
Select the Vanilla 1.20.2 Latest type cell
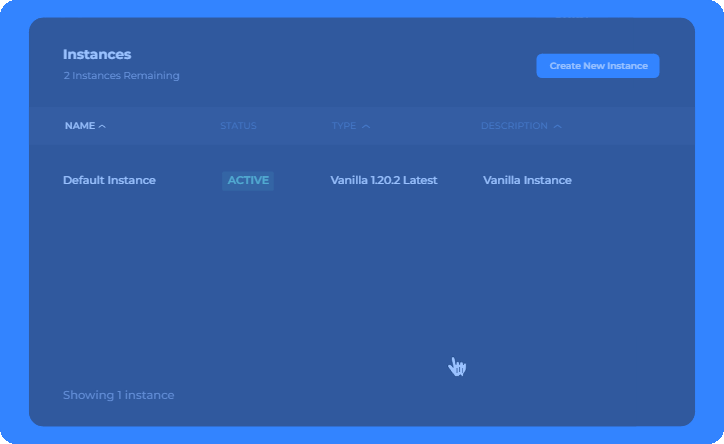383,180
